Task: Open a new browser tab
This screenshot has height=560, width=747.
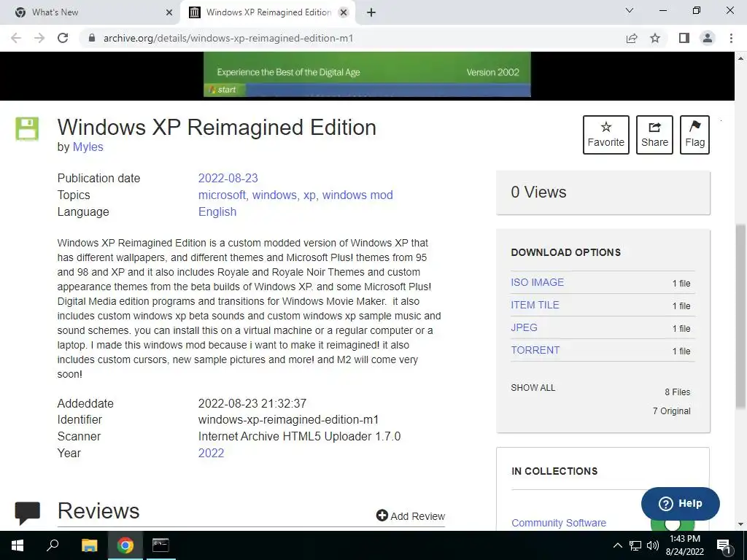Action: tap(371, 12)
